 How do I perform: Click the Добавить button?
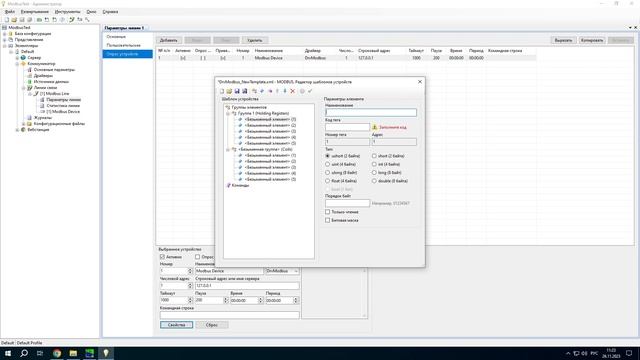point(169,40)
